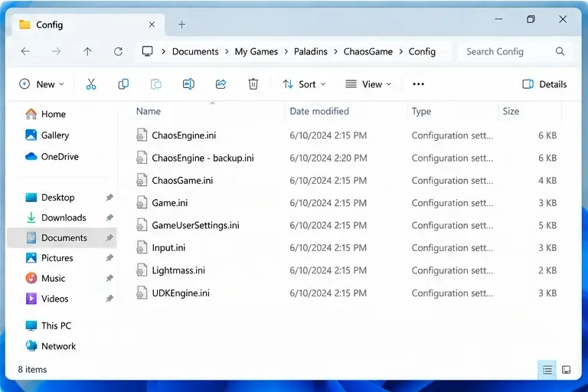
Task: Navigate to ChaosGame breadcrumb
Action: click(x=367, y=51)
